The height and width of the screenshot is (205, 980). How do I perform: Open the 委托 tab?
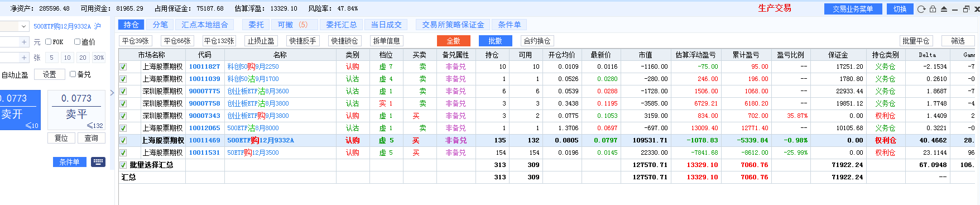[256, 25]
